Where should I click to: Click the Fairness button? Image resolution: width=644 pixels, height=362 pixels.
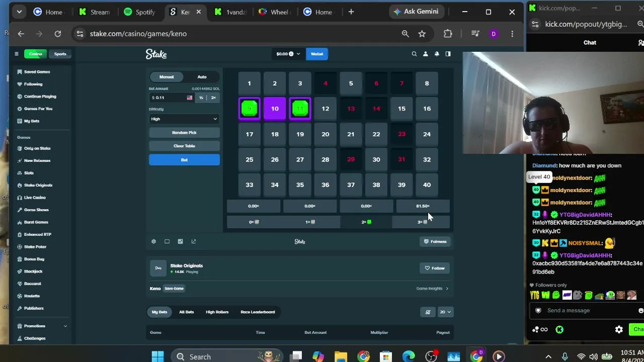coord(435,241)
